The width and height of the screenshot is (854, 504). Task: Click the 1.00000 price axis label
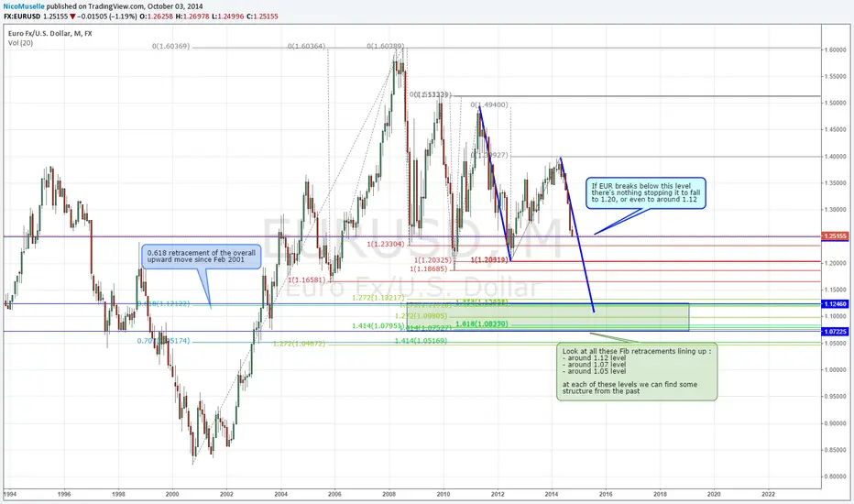coord(836,370)
